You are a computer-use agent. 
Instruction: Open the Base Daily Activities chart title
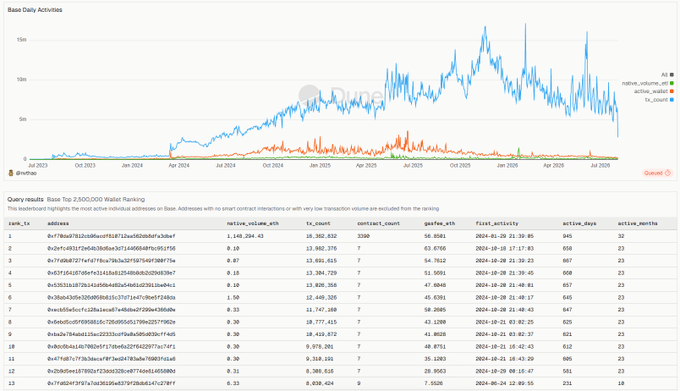pos(35,10)
